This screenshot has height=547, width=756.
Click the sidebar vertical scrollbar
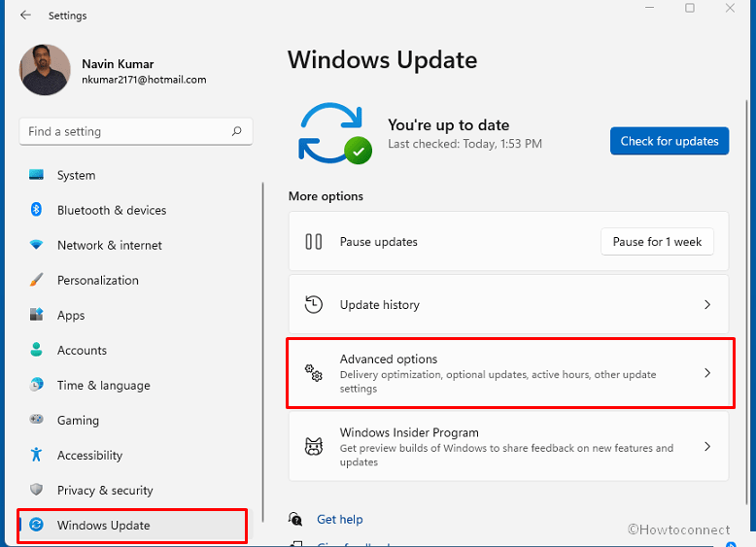click(262, 352)
